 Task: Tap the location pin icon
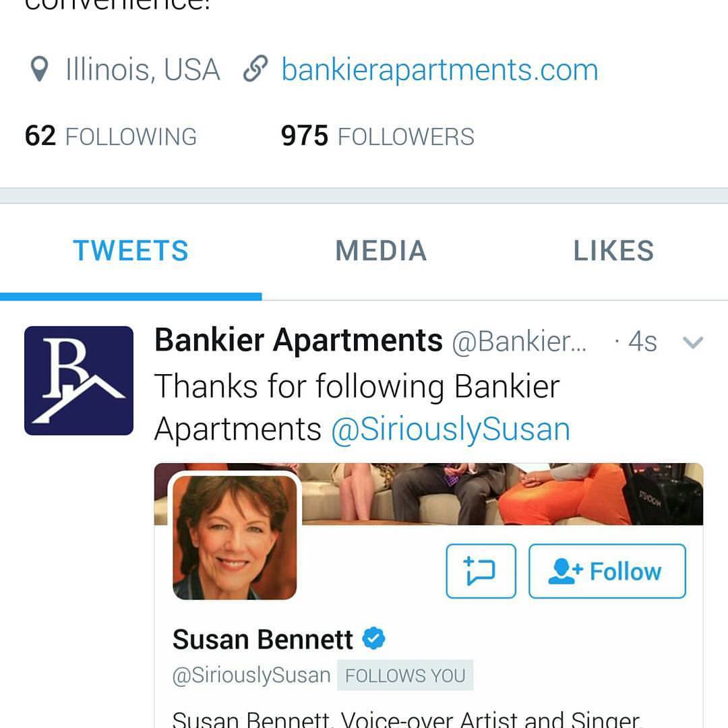[40, 69]
